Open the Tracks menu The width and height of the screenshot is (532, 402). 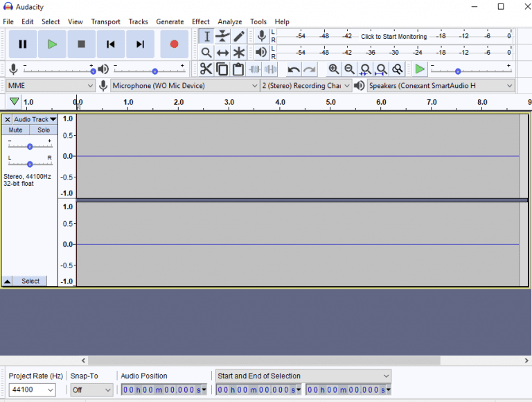pyautogui.click(x=138, y=21)
